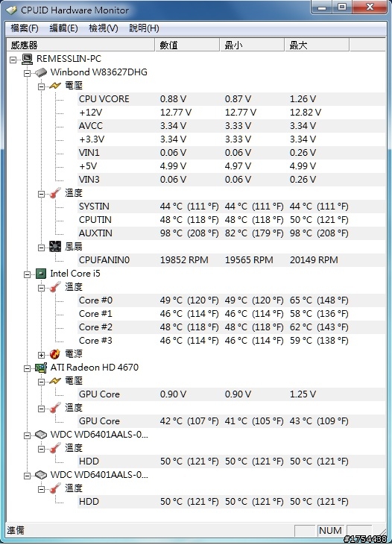Collapse the first WDC WD6401AALS node
392x545 pixels.
27,435
